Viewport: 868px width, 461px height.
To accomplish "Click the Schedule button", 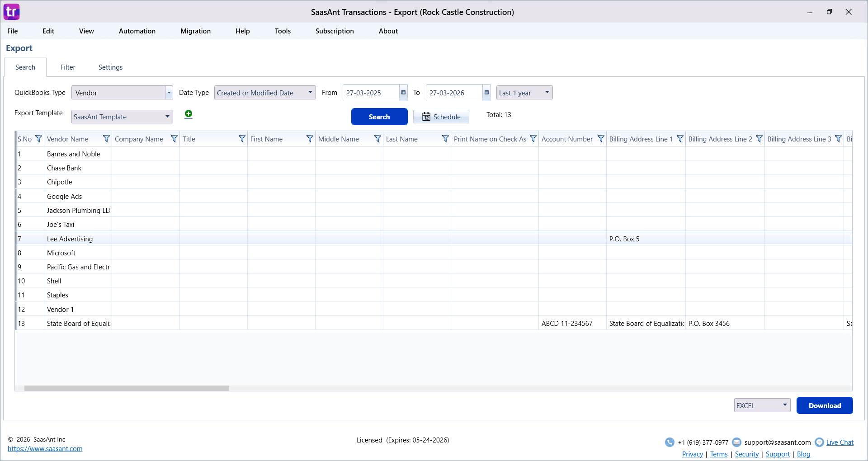I will tap(441, 117).
